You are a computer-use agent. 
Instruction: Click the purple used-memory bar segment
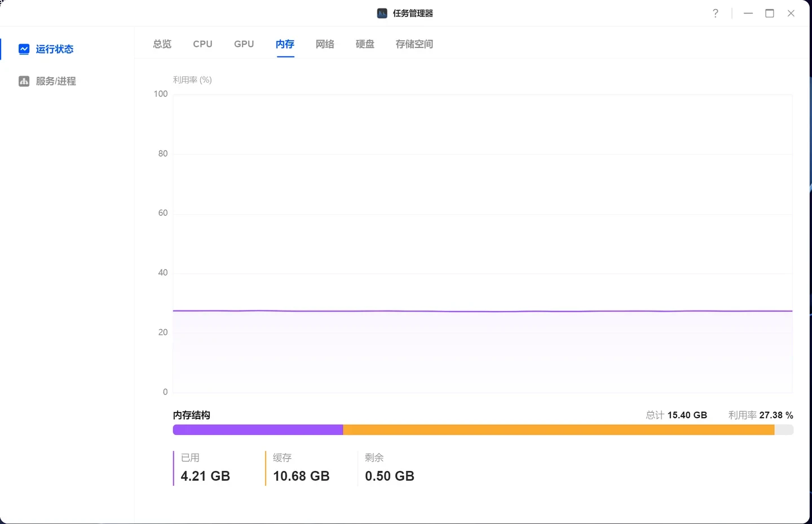click(258, 430)
